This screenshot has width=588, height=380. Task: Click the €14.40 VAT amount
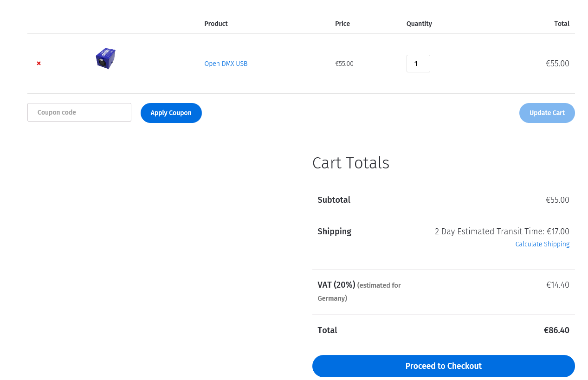557,285
